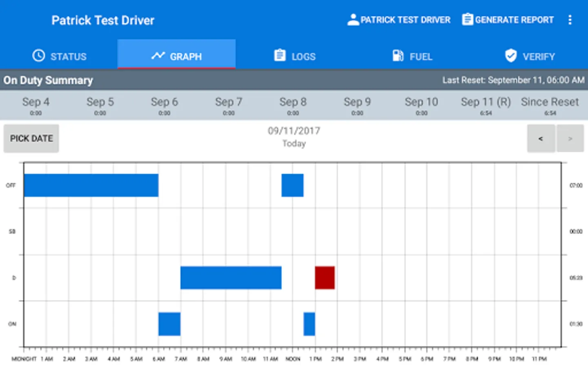Image resolution: width=588 pixels, height=368 pixels.
Task: Click the NOON axis label
Action: point(293,359)
